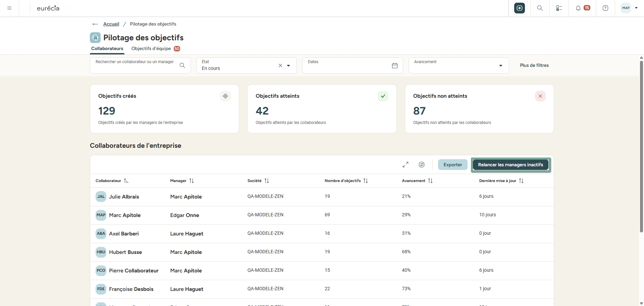The width and height of the screenshot is (644, 306).
Task: Focus the collaborator or manager search field
Action: coord(140,65)
